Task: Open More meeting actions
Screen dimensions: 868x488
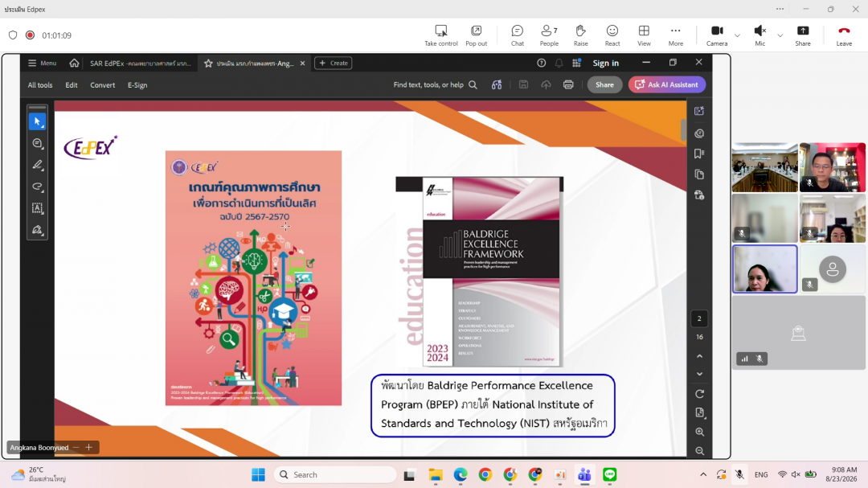Action: (x=675, y=35)
